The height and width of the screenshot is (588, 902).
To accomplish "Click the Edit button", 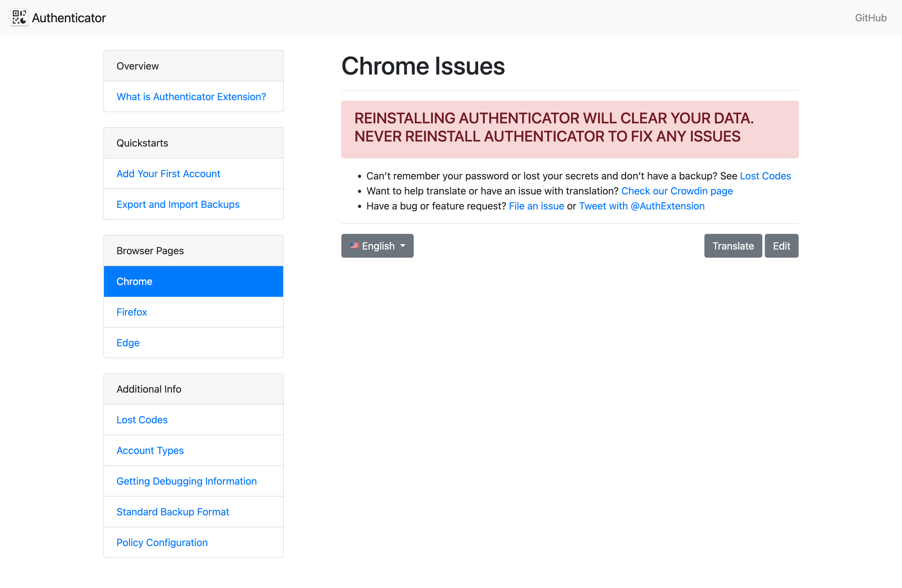I will (781, 246).
